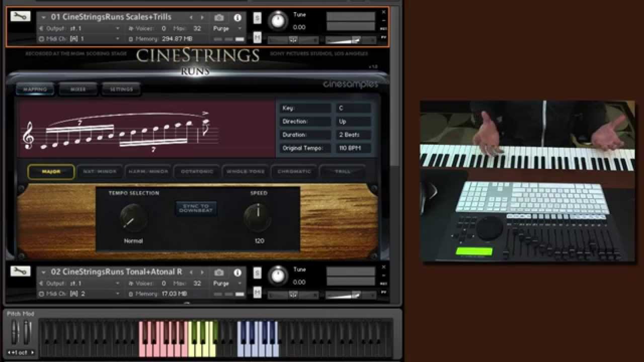Shift keyboard octave down arrow

tap(10, 353)
